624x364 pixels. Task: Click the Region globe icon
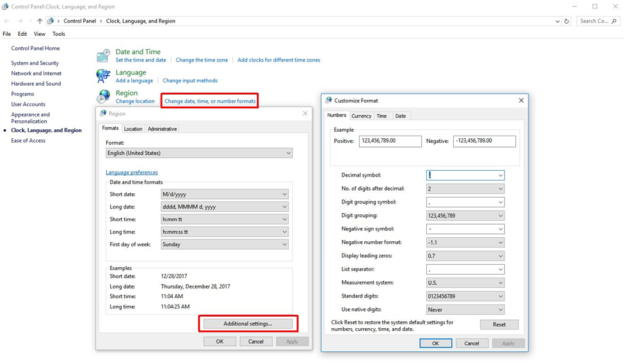[104, 96]
